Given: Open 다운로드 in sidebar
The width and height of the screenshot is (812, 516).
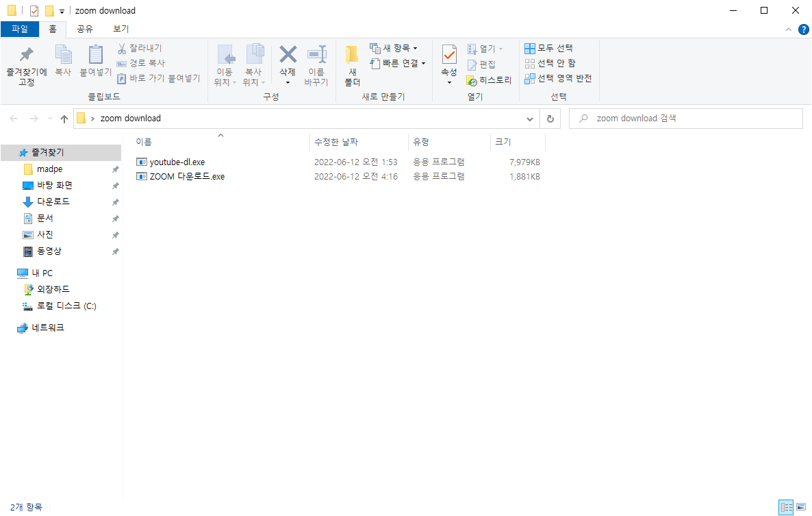Looking at the screenshot, I should pyautogui.click(x=53, y=201).
